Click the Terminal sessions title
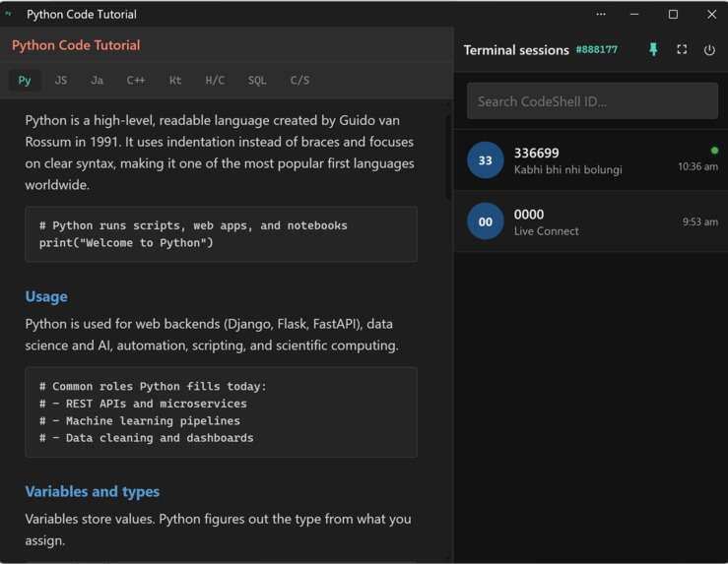 [x=516, y=50]
